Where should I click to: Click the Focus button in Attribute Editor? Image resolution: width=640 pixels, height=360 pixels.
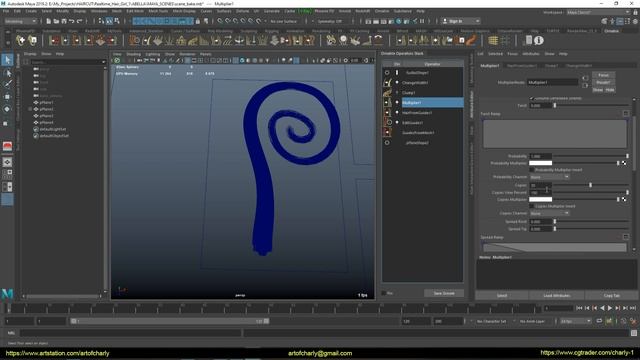point(603,75)
